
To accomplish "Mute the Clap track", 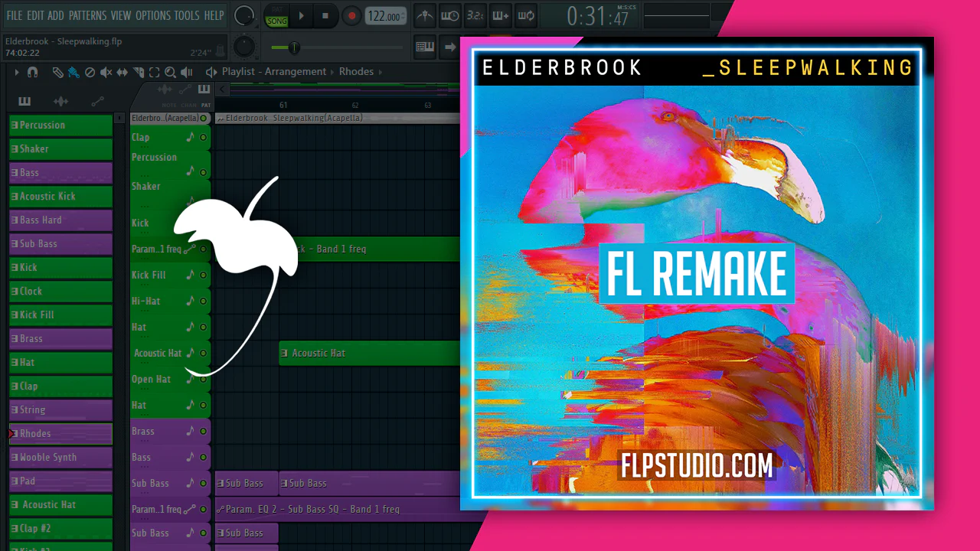I will (x=203, y=138).
